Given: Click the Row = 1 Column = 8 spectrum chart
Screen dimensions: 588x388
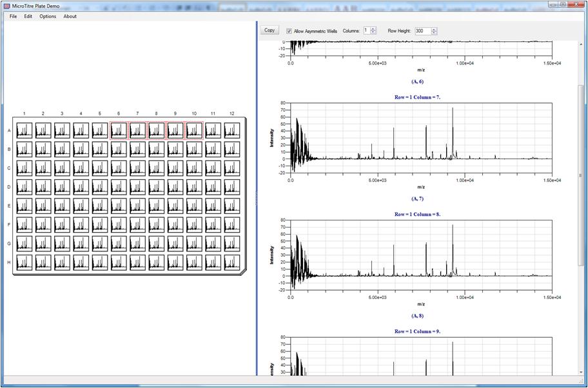Looking at the screenshot, I should point(421,255).
